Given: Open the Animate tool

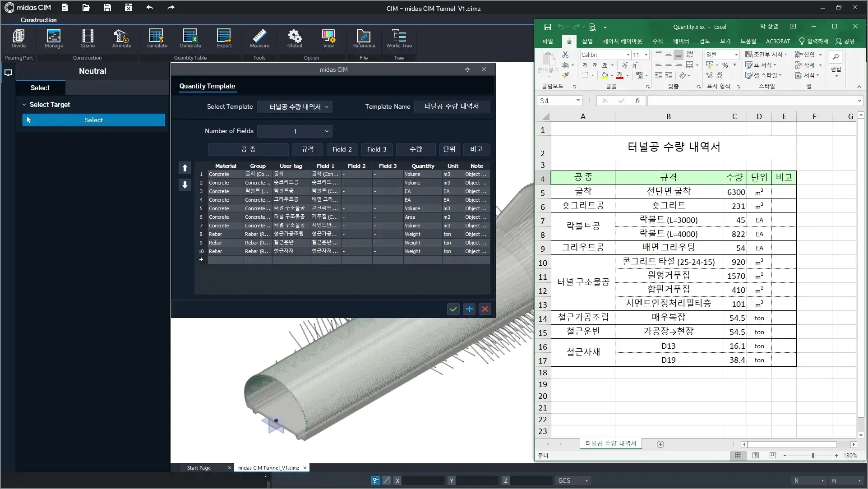Looking at the screenshot, I should (x=121, y=38).
